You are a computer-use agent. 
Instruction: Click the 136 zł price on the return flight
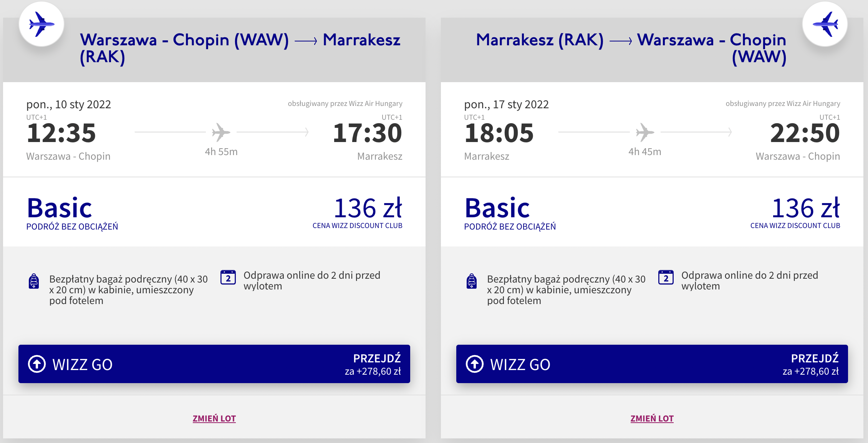(805, 208)
